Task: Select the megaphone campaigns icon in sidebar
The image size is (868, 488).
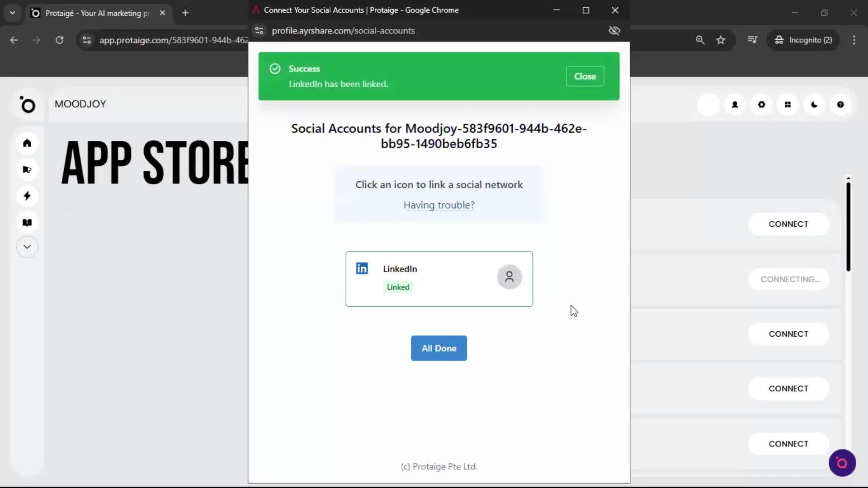Action: click(27, 169)
